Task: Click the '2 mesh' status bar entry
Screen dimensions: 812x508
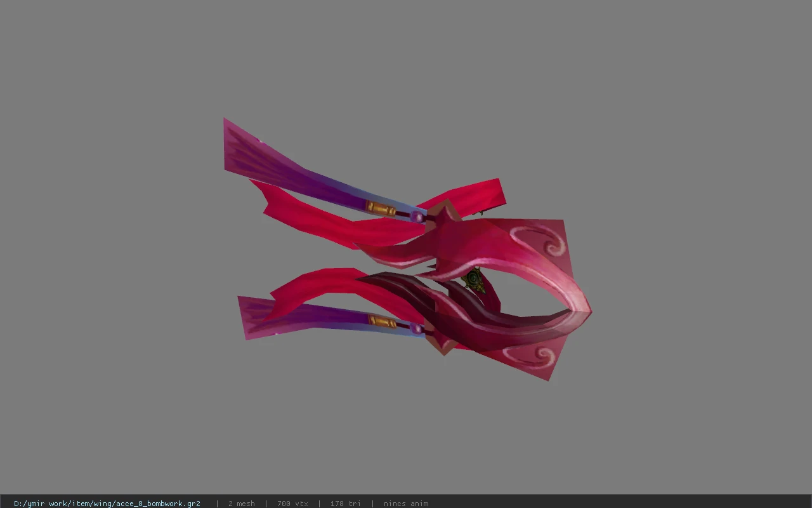Action: (x=242, y=504)
